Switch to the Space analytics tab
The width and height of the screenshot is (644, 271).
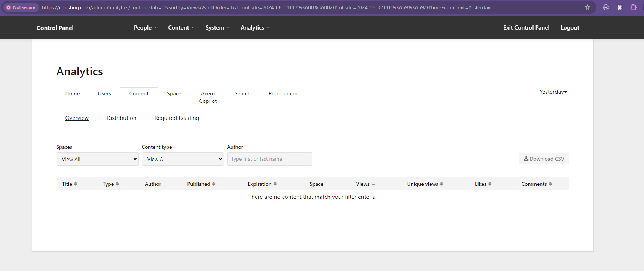174,93
